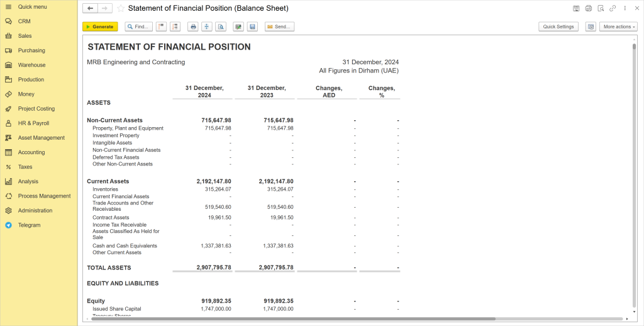Go back using the left arrow button
Image resolution: width=644 pixels, height=326 pixels.
(90, 8)
